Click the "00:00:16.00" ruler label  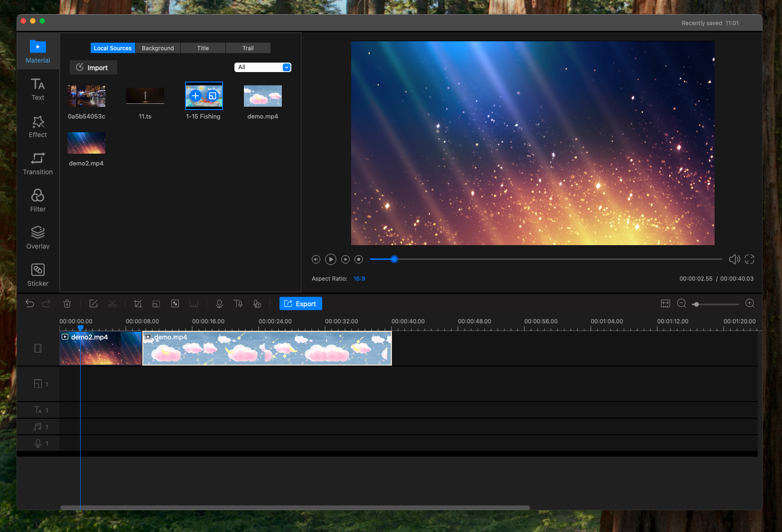point(208,321)
